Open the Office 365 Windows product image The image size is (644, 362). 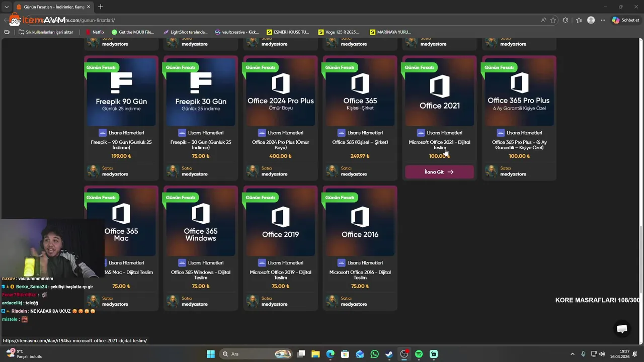pyautogui.click(x=201, y=221)
